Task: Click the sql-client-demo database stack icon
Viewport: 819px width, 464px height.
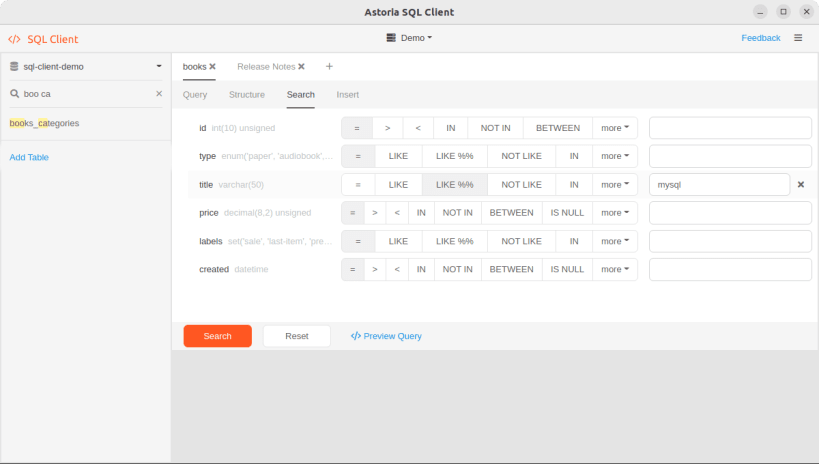Action: point(14,66)
